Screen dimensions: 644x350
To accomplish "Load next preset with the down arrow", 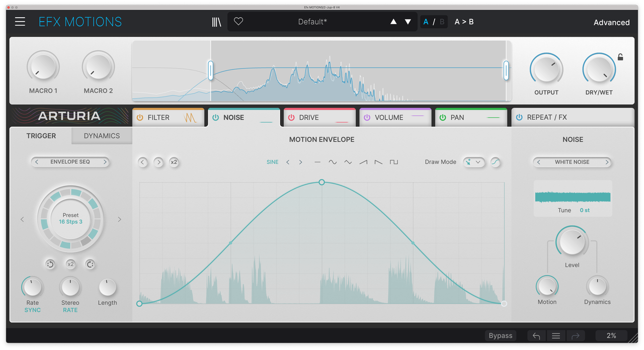I will point(408,22).
